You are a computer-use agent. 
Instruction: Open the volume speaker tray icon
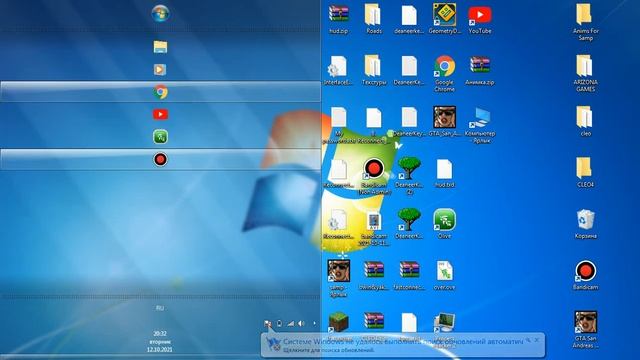click(x=301, y=323)
